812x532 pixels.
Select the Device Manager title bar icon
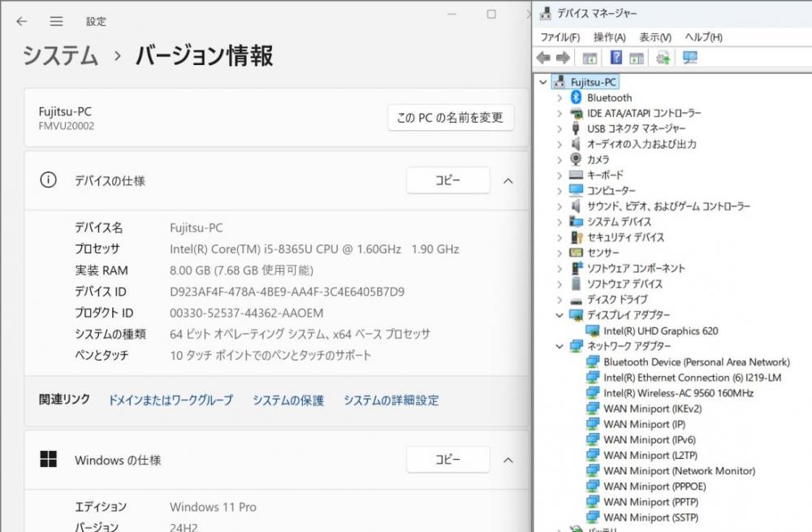click(x=546, y=13)
